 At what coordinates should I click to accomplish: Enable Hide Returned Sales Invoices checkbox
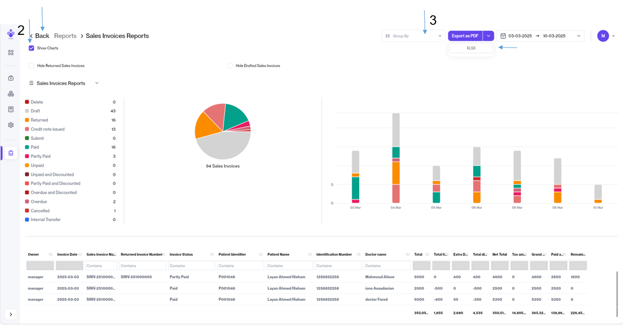pyautogui.click(x=32, y=66)
